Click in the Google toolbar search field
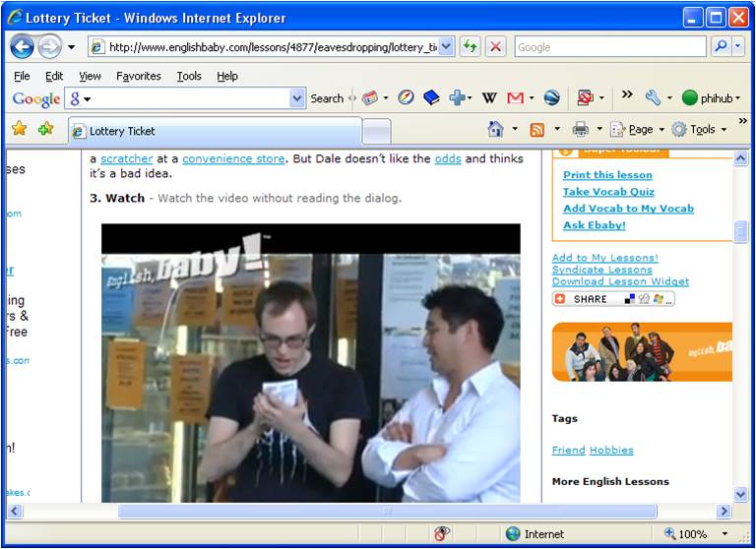756x549 pixels. (x=187, y=98)
